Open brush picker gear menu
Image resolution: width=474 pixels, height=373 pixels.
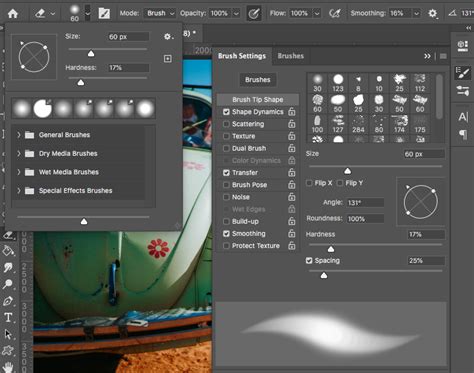[168, 37]
